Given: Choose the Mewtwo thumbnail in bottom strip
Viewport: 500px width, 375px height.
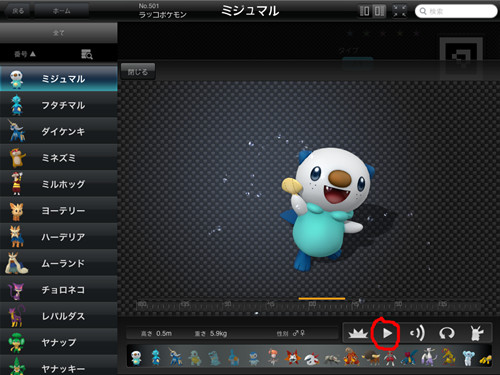Looking at the screenshot, I should pyautogui.click(x=428, y=357).
